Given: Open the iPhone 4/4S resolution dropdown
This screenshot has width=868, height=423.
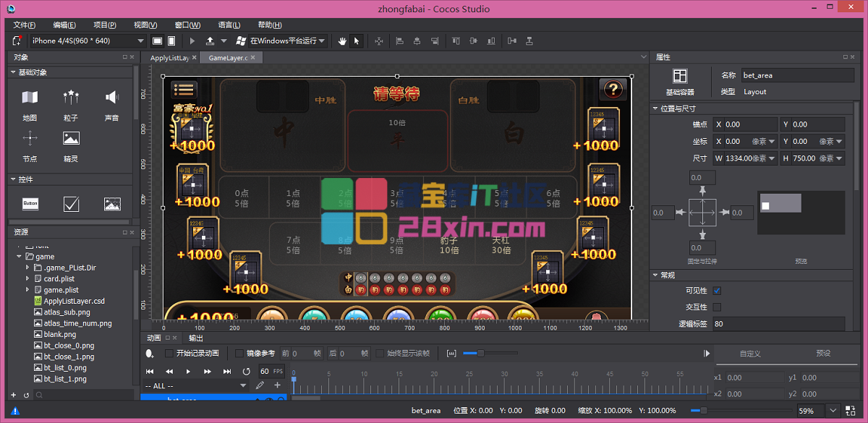Looking at the screenshot, I should pos(88,41).
